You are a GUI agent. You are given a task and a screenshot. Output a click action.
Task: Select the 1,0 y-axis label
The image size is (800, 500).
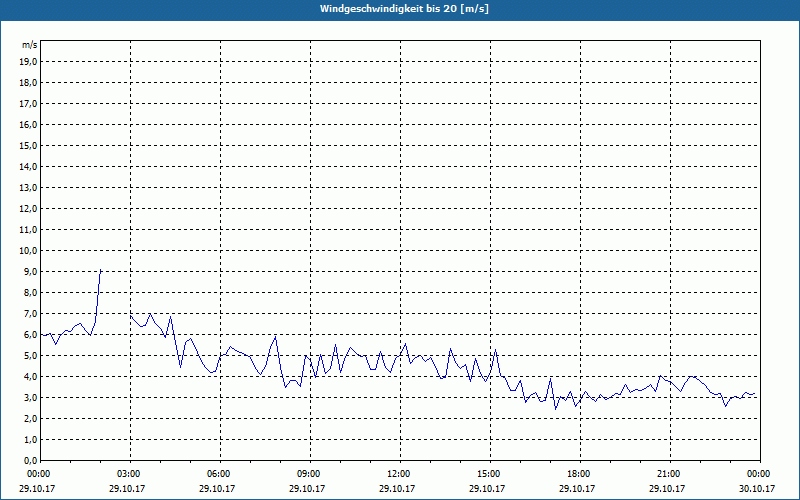tap(31, 439)
